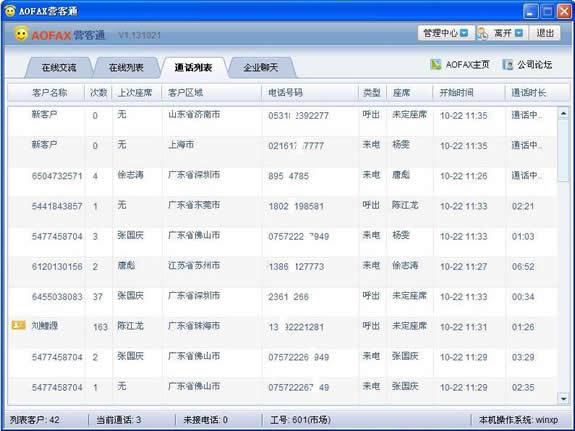The image size is (575, 431).
Task: Click the 退出 button
Action: (x=545, y=33)
